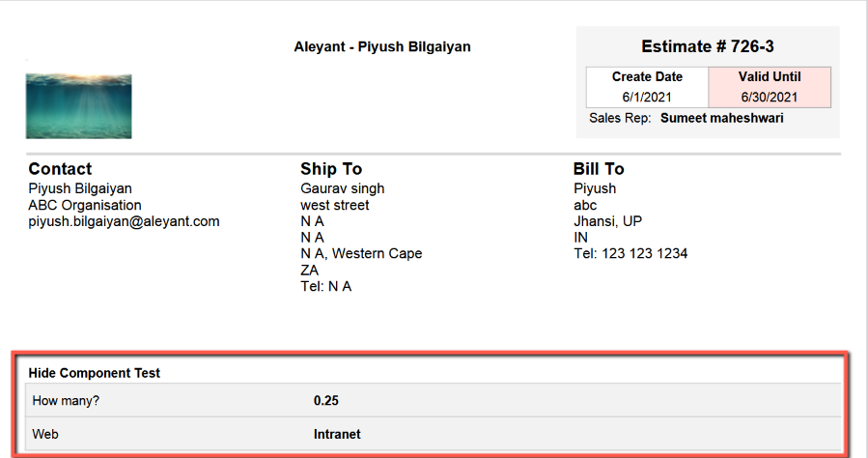Click the How many? row label
The image size is (868, 458).
[66, 400]
